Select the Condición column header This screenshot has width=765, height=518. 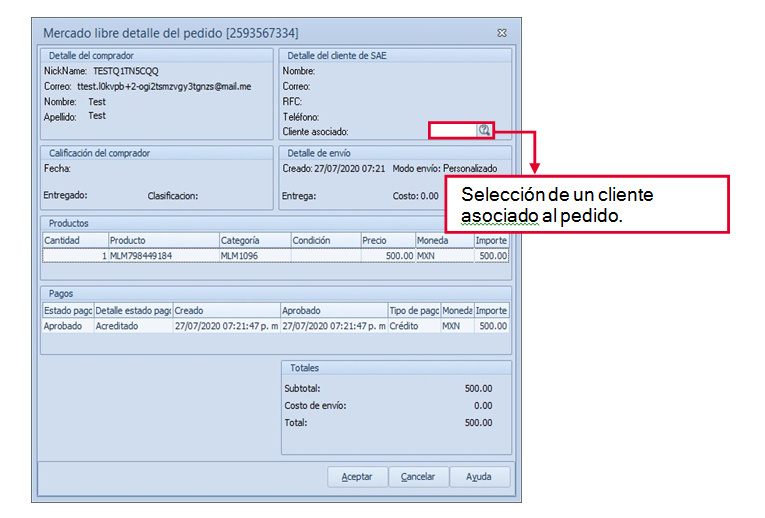pyautogui.click(x=326, y=240)
